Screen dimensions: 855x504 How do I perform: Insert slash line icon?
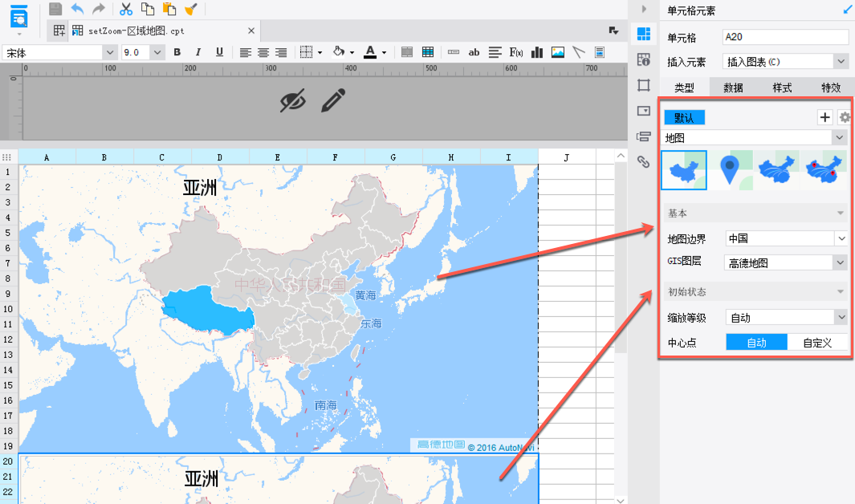coord(579,52)
